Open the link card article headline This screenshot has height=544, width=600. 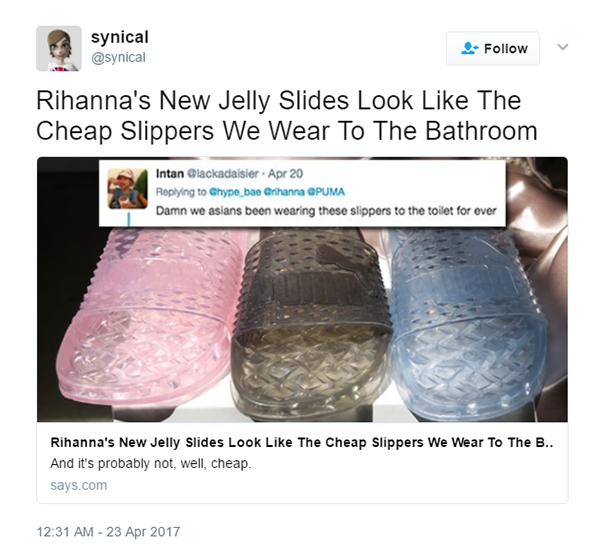pyautogui.click(x=302, y=443)
